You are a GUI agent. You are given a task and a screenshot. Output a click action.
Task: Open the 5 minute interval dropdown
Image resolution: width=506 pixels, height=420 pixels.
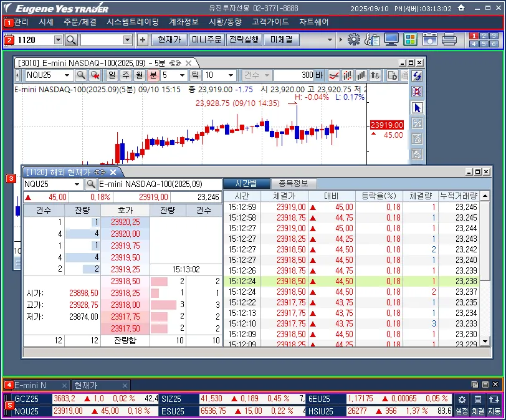point(182,75)
